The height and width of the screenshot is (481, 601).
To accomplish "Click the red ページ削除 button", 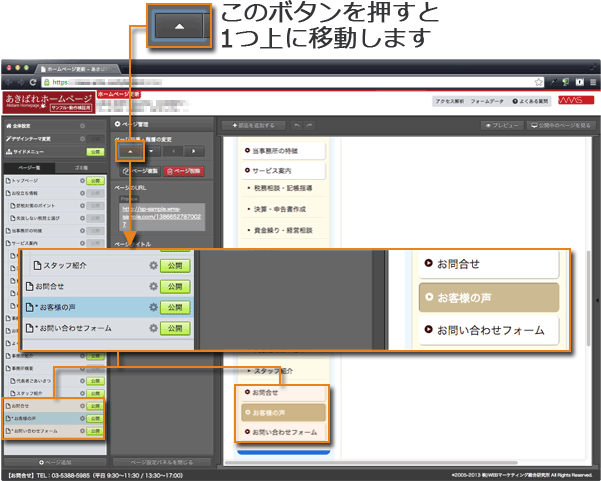I will tap(184, 171).
